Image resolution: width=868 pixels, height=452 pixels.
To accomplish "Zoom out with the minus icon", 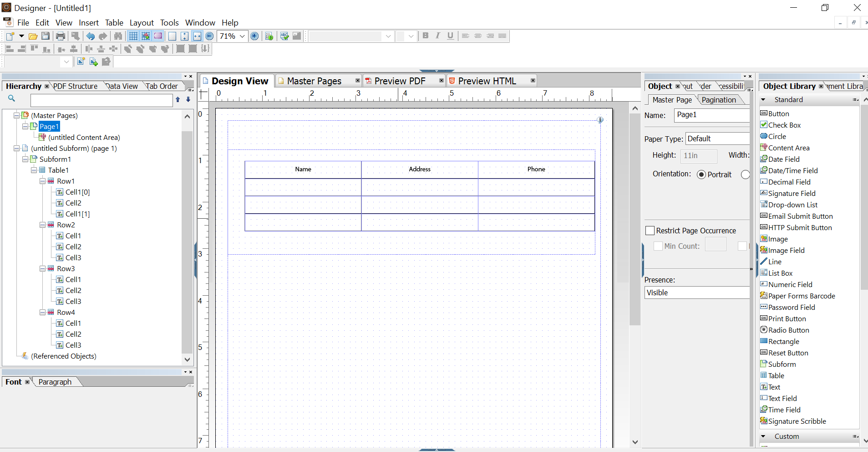I will pos(209,36).
